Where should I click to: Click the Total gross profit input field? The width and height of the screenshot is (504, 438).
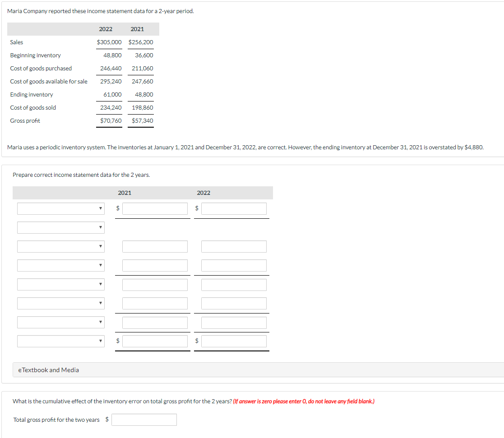[x=144, y=420]
